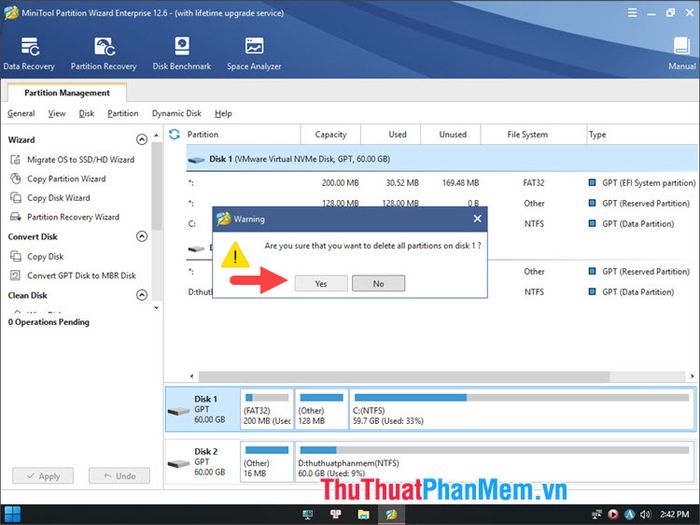Click the Disk 1 drive icon in the disk map
Viewport: 700px width, 525px height.
179,410
